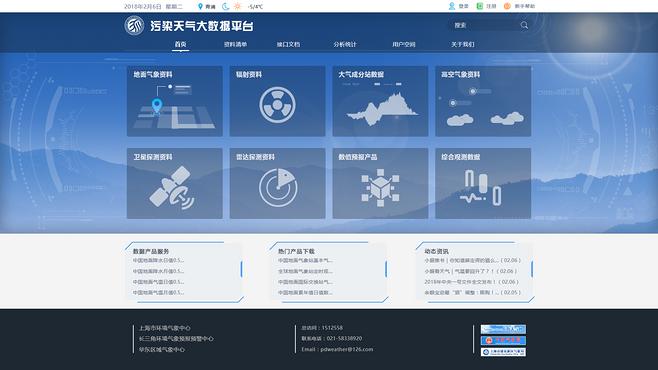Open the 2018年中央一号文件 news item
Screen dimensions: 658x370
pyautogui.click(x=472, y=282)
